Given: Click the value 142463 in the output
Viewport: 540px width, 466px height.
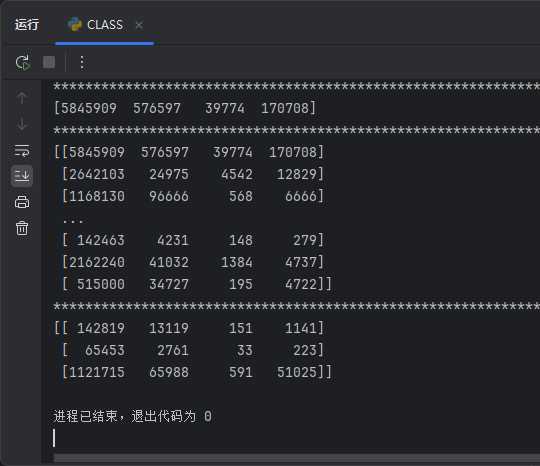Looking at the screenshot, I should point(101,240).
